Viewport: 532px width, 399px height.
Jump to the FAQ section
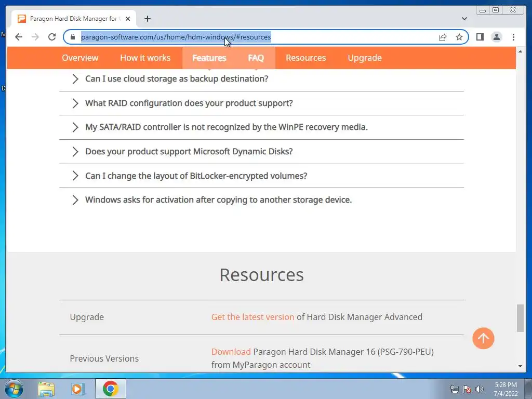coord(256,58)
